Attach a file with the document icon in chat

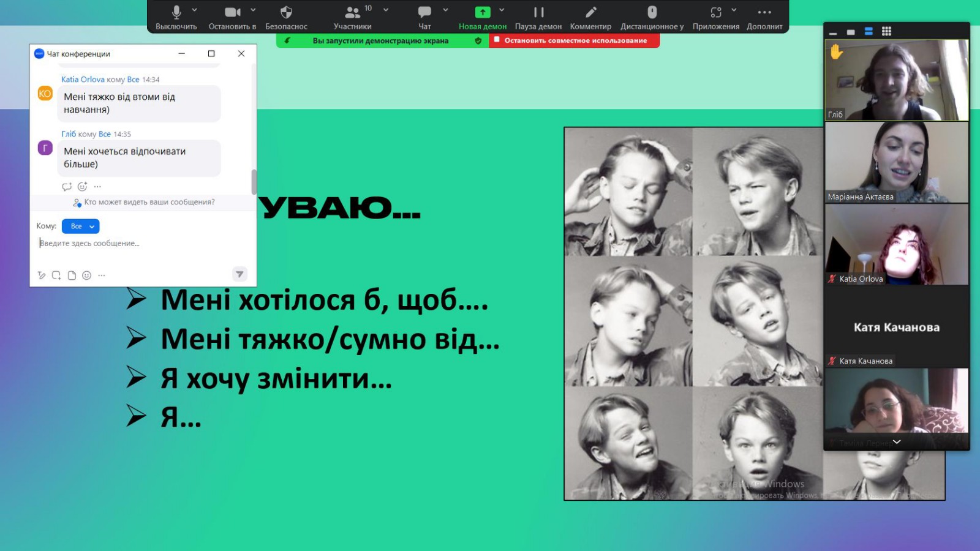pos(72,275)
